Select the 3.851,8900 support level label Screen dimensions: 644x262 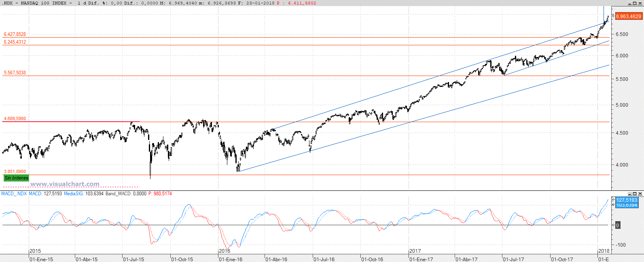pyautogui.click(x=15, y=172)
